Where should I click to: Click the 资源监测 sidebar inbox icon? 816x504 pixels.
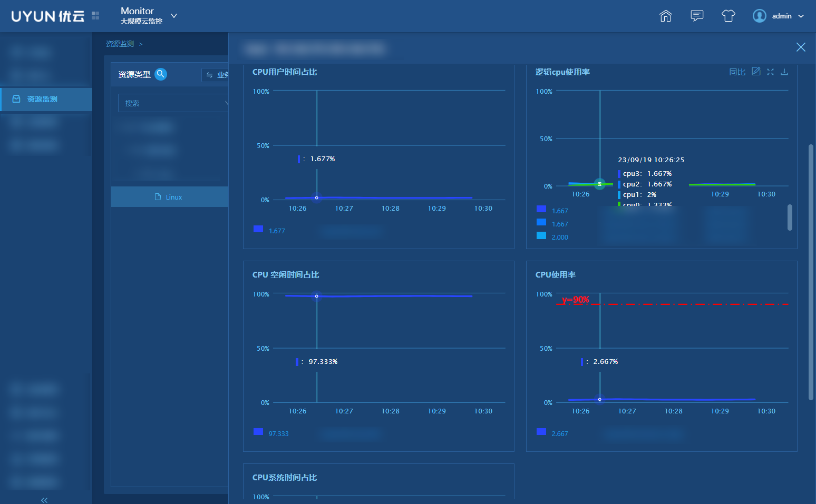(x=16, y=99)
